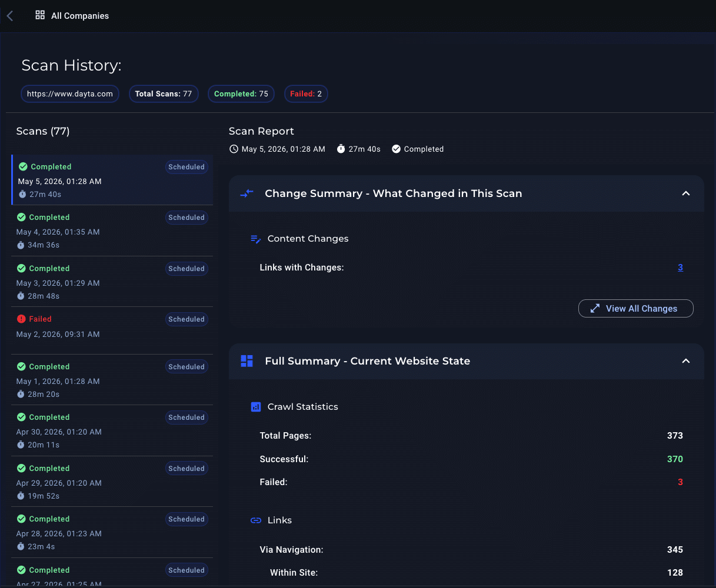Click stopwatch icon beside 34m 36s
716x588 pixels.
(21, 245)
